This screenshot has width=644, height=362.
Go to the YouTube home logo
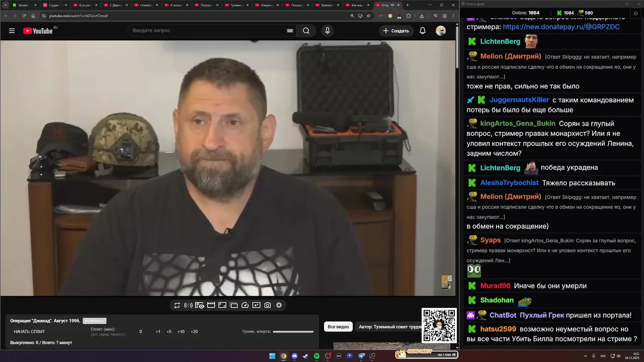[x=38, y=31]
